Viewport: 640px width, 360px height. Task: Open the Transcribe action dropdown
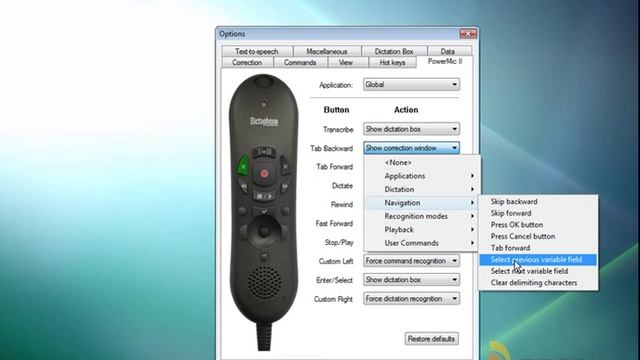point(411,129)
